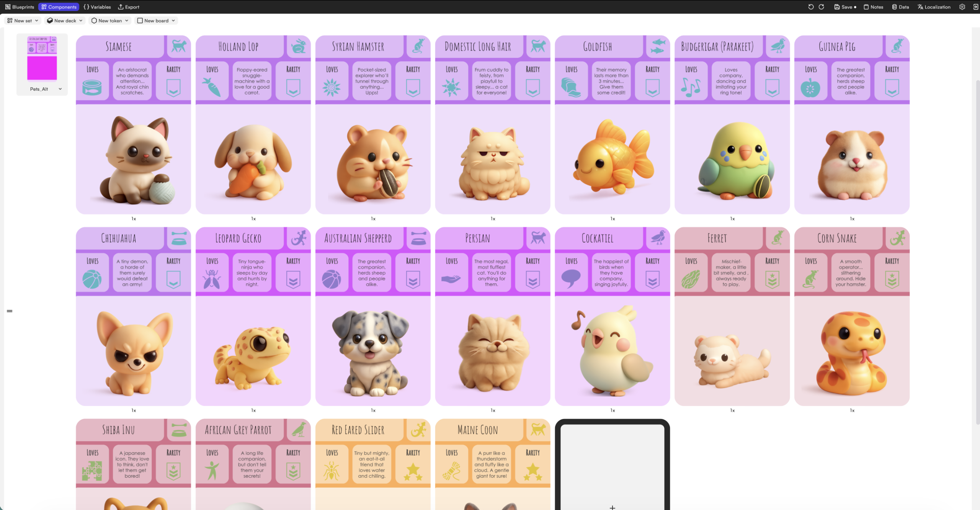The height and width of the screenshot is (510, 980).
Task: Select the Persian cat card
Action: [493, 316]
